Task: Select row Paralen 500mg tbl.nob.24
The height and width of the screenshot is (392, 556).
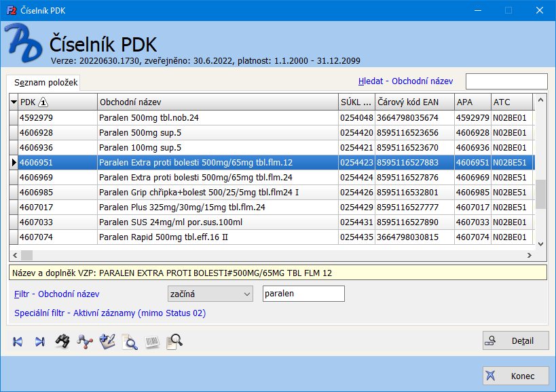Action: (x=272, y=117)
